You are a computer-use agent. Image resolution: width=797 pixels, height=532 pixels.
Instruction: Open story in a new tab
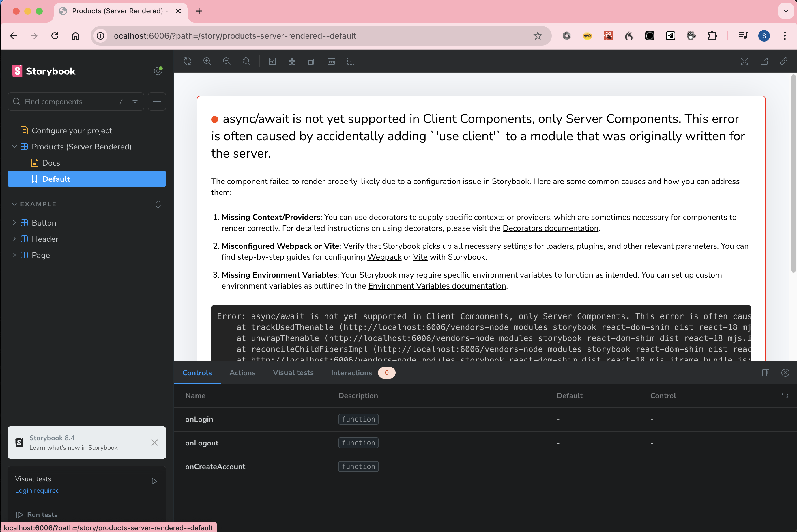coord(764,61)
